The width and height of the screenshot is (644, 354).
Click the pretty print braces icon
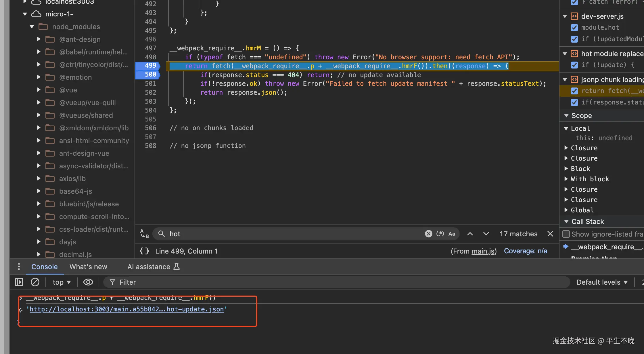144,251
